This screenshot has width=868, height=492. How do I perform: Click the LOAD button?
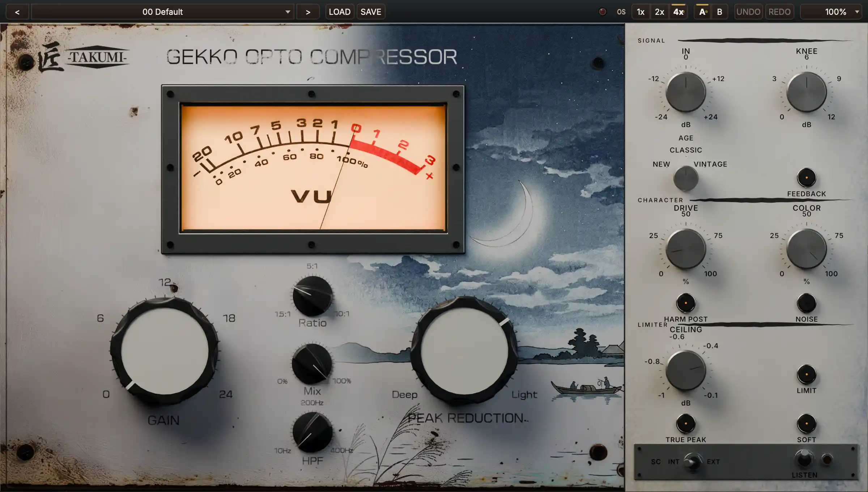tap(340, 12)
